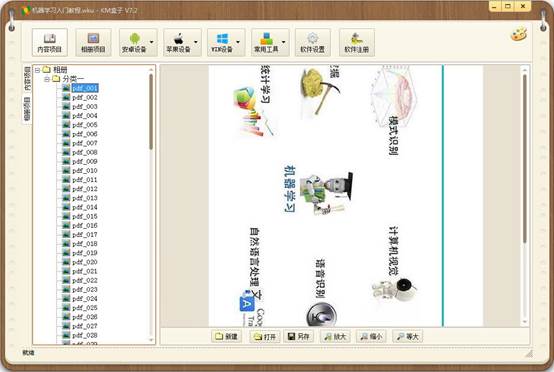Click the WIN设备 Windows icon

[222, 38]
